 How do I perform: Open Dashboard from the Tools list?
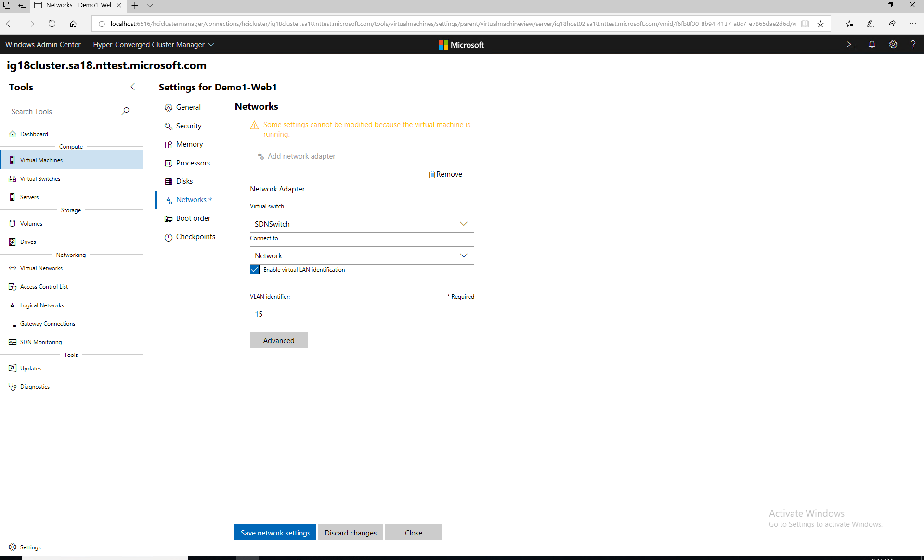click(71, 134)
